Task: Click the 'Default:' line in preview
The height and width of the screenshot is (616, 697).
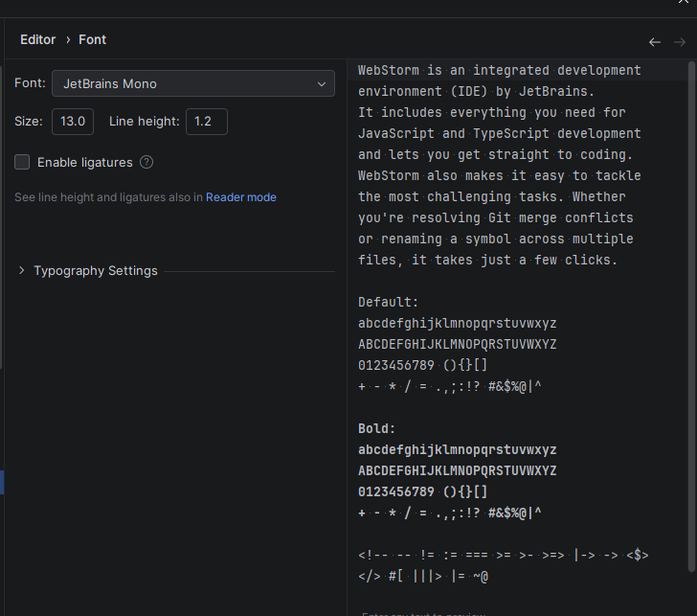Action: [x=388, y=302]
